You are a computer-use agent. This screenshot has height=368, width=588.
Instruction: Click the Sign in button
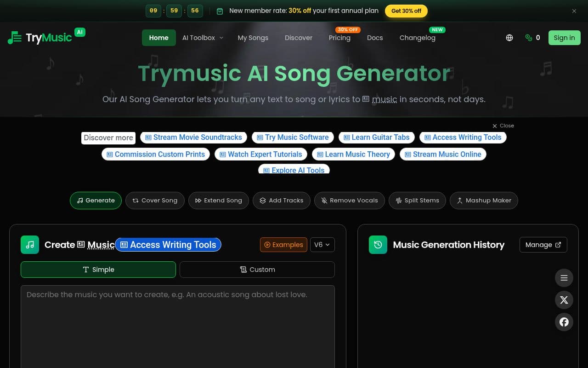click(565, 38)
